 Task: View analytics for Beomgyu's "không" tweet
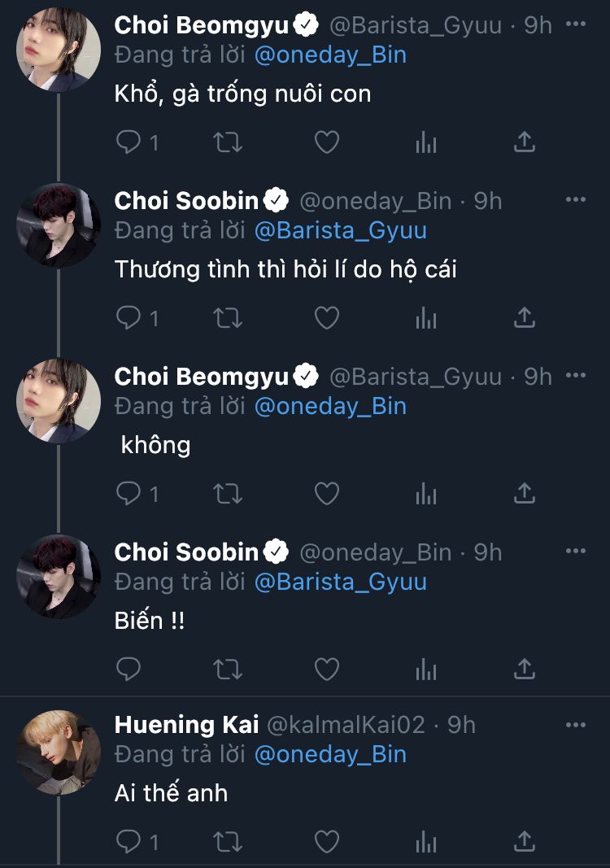point(426,494)
